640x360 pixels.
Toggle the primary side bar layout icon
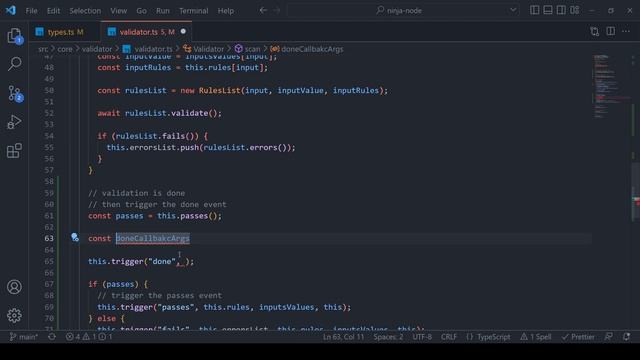tap(534, 10)
